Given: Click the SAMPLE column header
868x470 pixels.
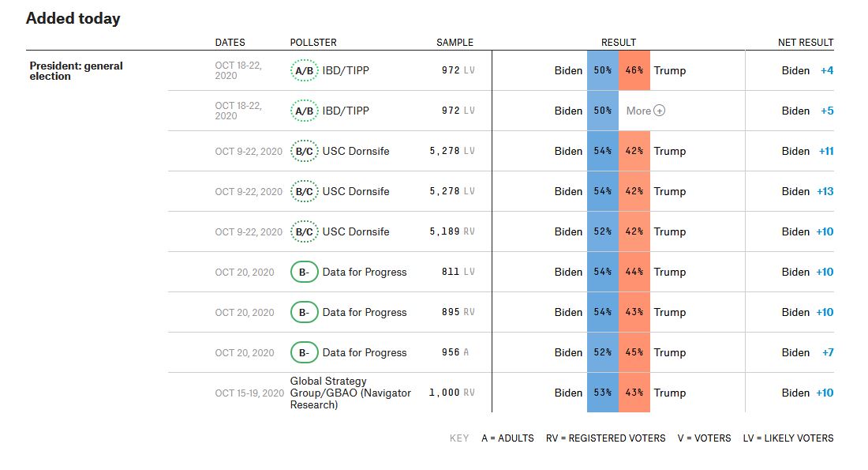Looking at the screenshot, I should click(x=455, y=43).
